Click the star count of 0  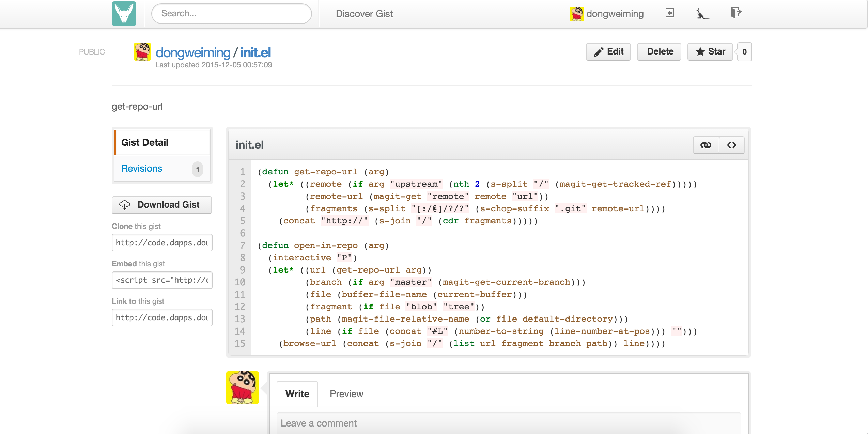click(745, 52)
